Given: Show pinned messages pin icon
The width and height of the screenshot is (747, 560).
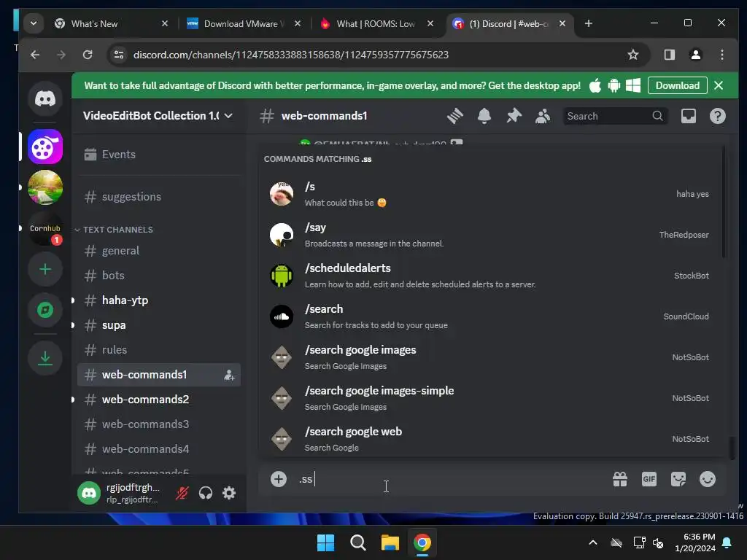Looking at the screenshot, I should (x=514, y=116).
